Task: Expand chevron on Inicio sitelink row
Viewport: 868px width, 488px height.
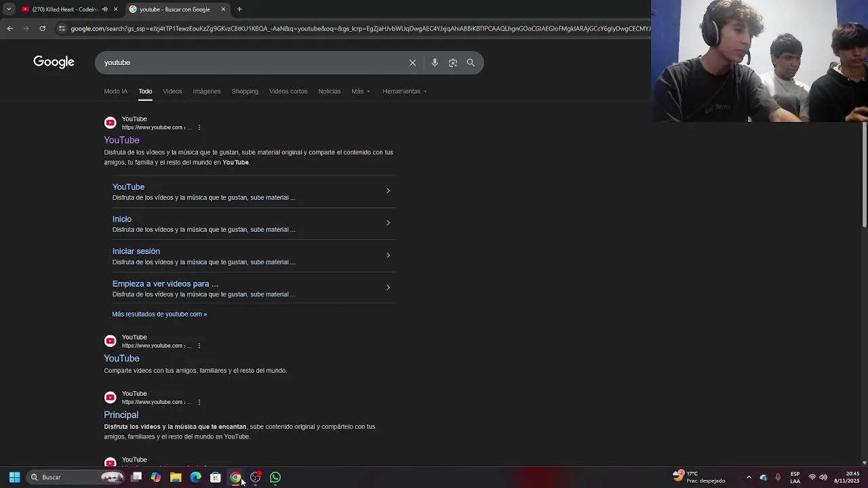Action: [x=388, y=222]
